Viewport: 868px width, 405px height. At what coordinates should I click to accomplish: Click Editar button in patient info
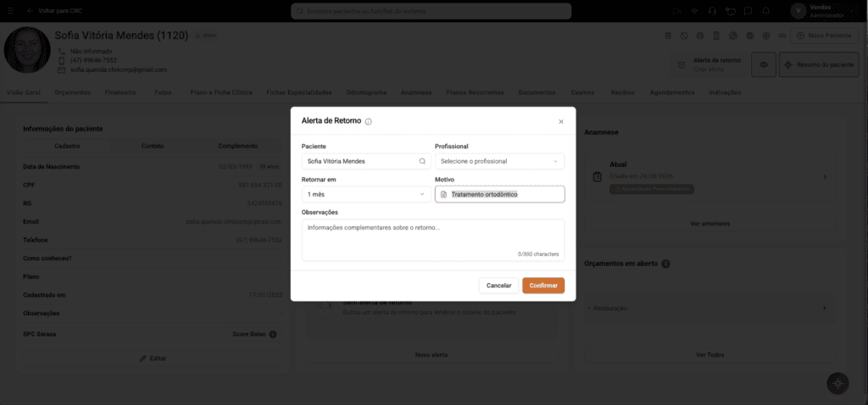[153, 358]
